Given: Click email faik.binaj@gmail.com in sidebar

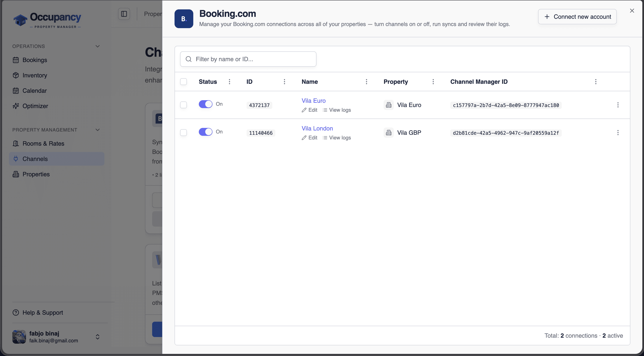Looking at the screenshot, I should (54, 340).
